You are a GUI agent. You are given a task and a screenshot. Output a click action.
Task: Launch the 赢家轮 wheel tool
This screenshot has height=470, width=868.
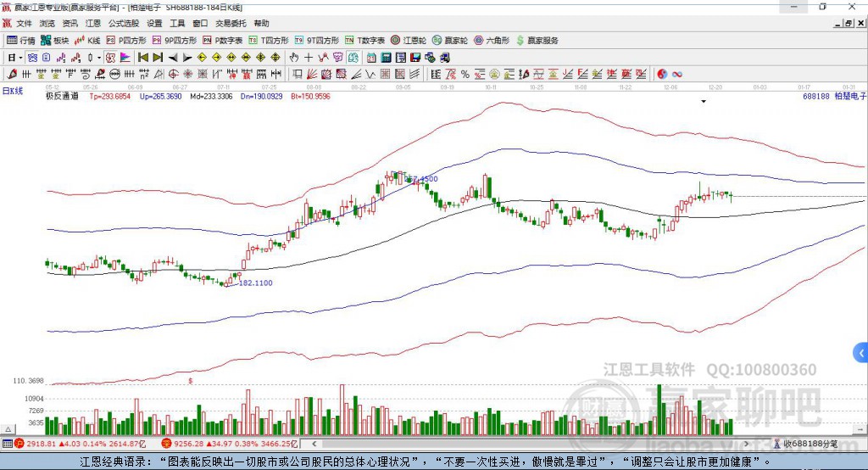click(x=450, y=41)
